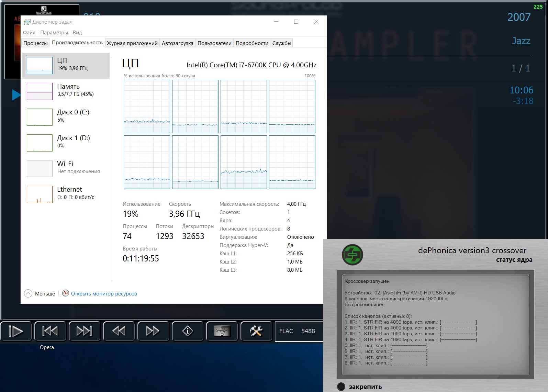The height and width of the screenshot is (392, 548).
Task: Click the FLAC 5488 format display
Action: click(299, 331)
